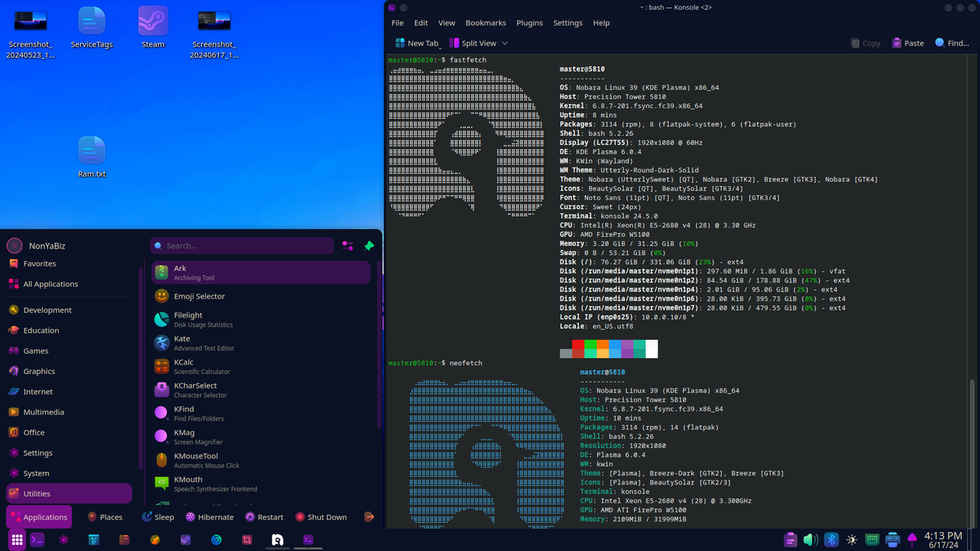Open pinned Konsole terminal beside launcher button
This screenshot has height=551, width=980.
click(x=37, y=540)
